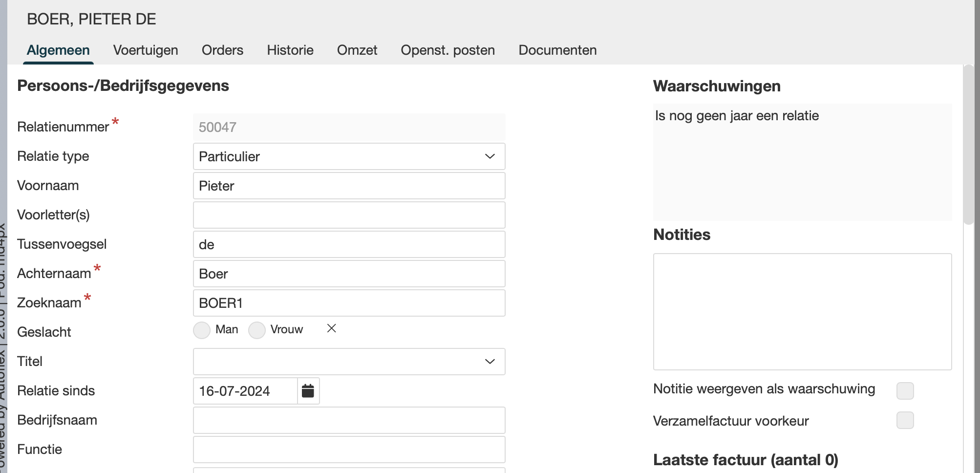This screenshot has width=980, height=473.
Task: Open the Openst. posten tab
Action: [x=447, y=50]
